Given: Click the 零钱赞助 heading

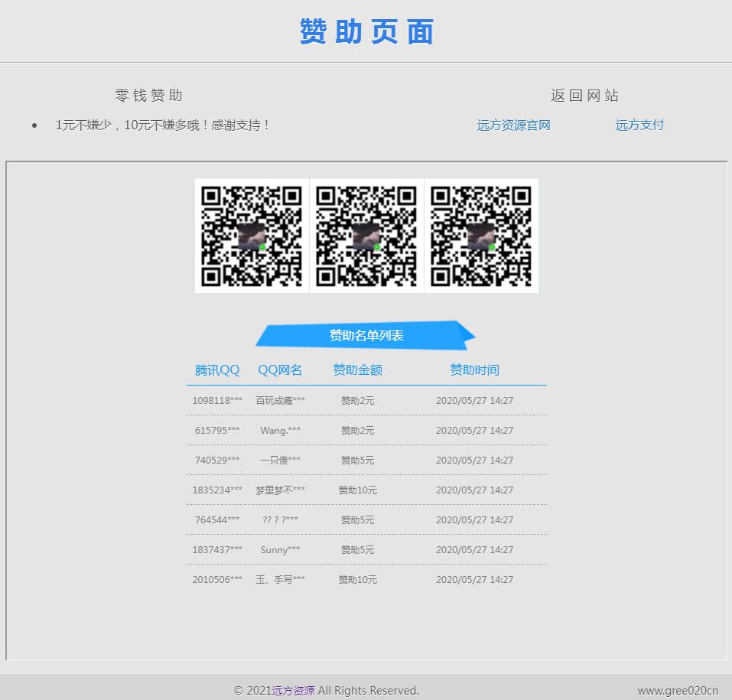Looking at the screenshot, I should pos(148,96).
